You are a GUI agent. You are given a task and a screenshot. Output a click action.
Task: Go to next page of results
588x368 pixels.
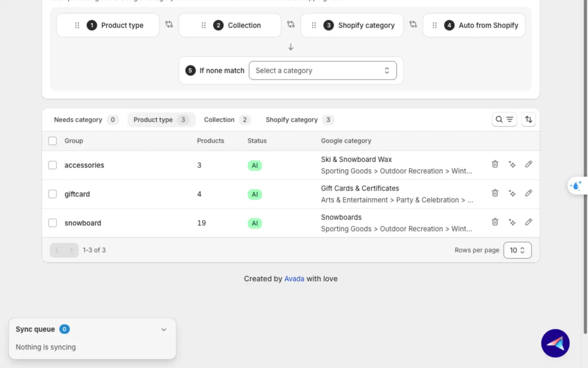(x=71, y=250)
